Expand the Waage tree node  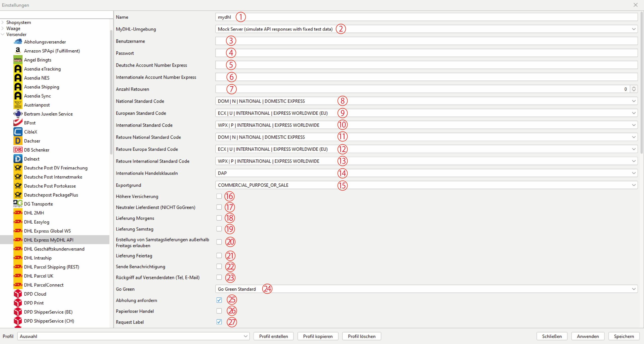click(3, 28)
